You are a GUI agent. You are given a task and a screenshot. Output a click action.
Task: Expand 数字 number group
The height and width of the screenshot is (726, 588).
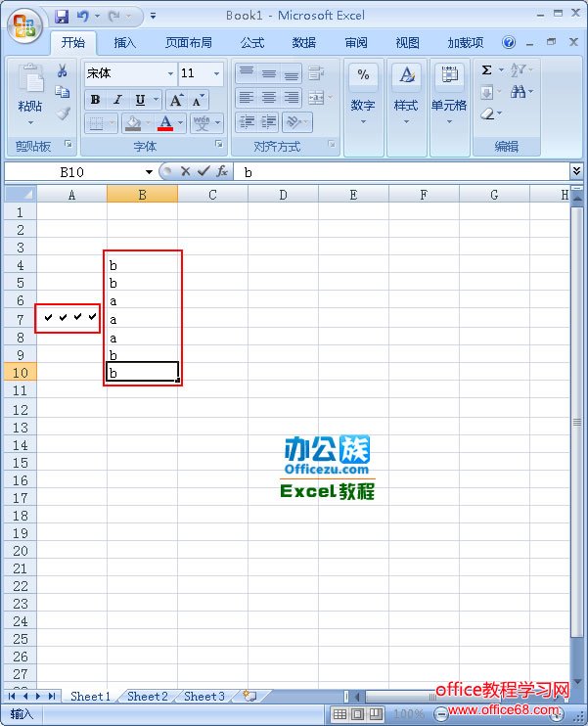[363, 108]
